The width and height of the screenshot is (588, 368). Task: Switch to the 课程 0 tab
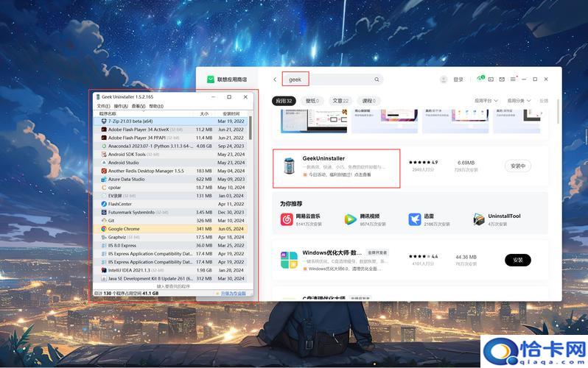tap(369, 101)
